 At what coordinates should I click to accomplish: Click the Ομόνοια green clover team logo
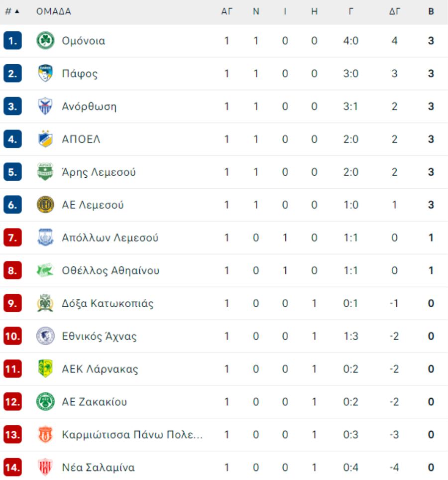tap(45, 40)
